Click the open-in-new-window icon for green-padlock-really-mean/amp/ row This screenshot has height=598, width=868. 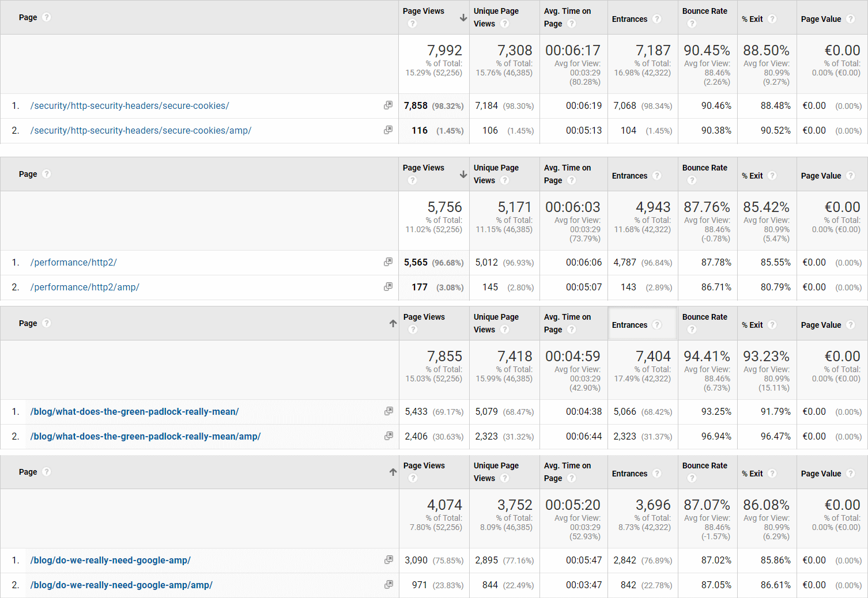(x=388, y=436)
